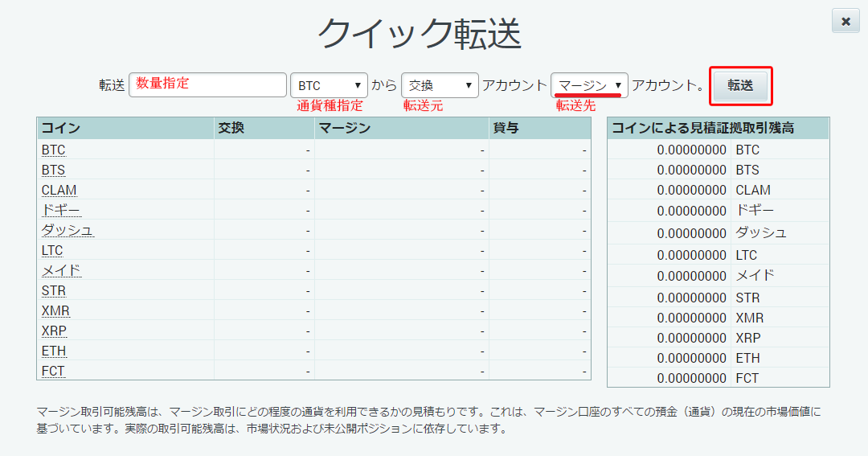Choose the ETH coin link
This screenshot has height=456, width=868.
click(54, 351)
